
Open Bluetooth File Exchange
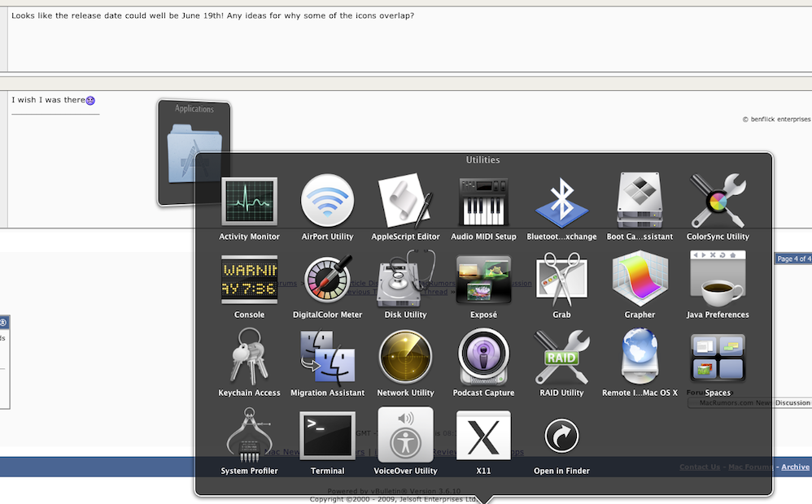click(562, 203)
